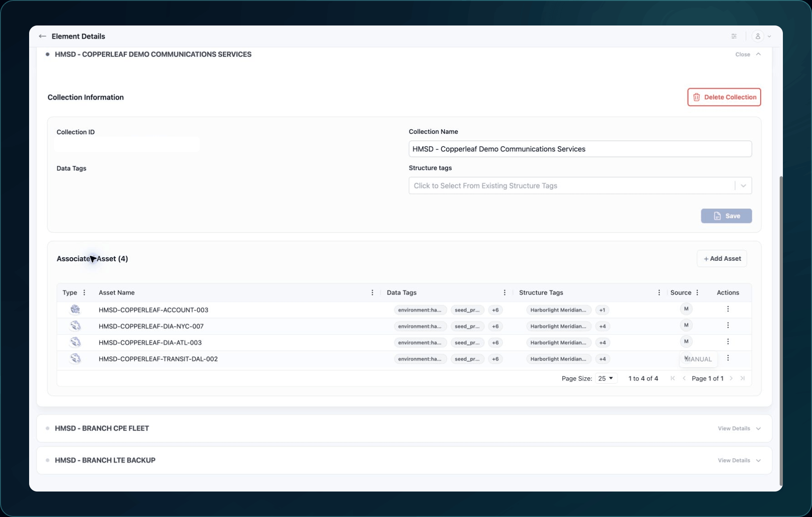Image resolution: width=812 pixels, height=517 pixels.
Task: Expand +1 structure tags for ACCOUNT-003
Action: point(602,310)
